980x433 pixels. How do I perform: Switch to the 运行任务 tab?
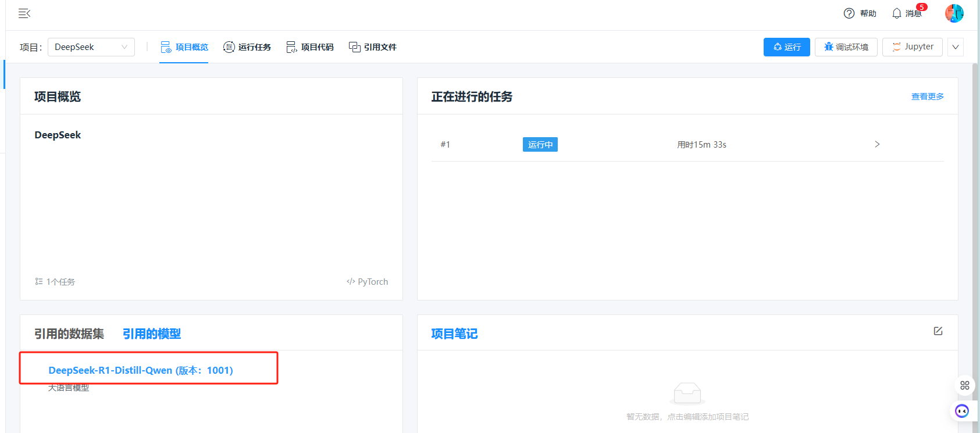point(247,47)
